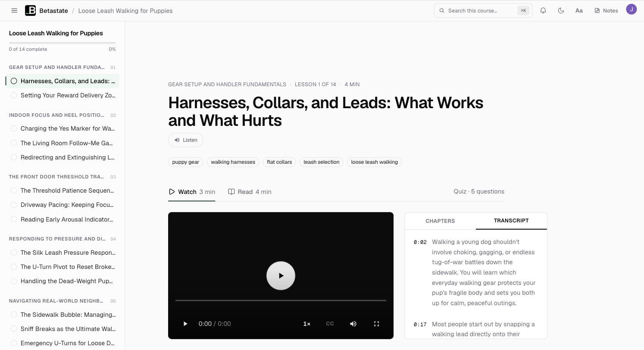Mark Charging the Yes Marker lesson circle
This screenshot has width=644, height=350.
point(14,128)
